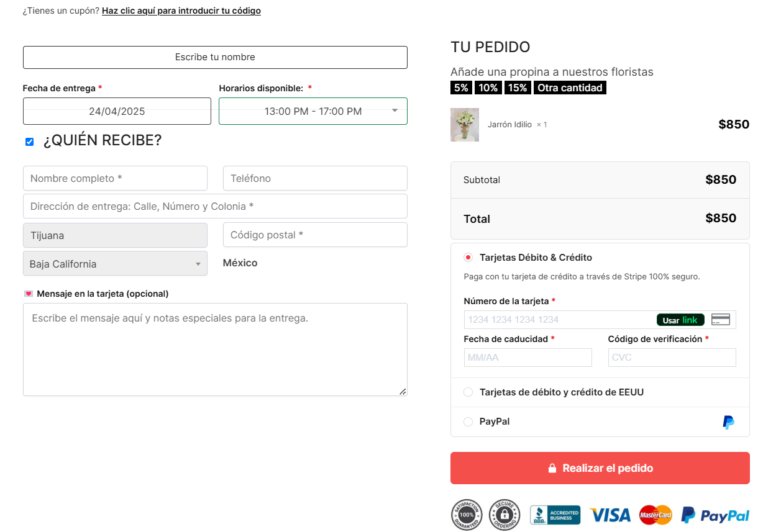Select Tarjetas Débito & Crédito radio option
Image resolution: width=781 pixels, height=532 pixels.
[468, 258]
